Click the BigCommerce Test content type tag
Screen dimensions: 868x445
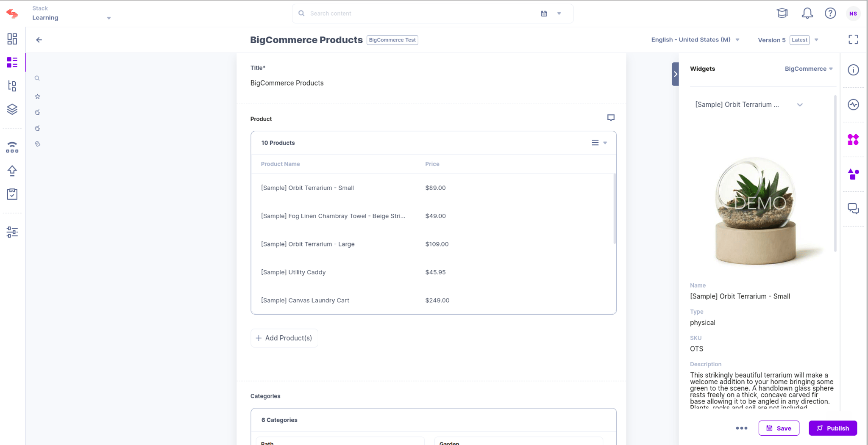[392, 40]
